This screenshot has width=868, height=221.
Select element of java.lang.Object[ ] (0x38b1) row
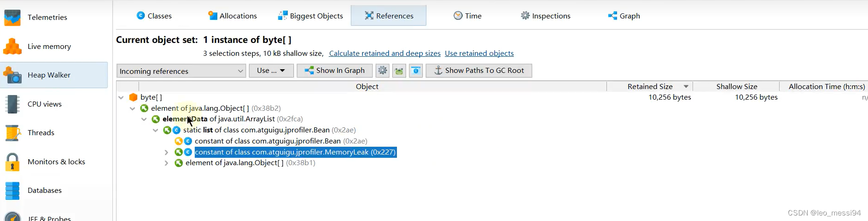coord(250,163)
